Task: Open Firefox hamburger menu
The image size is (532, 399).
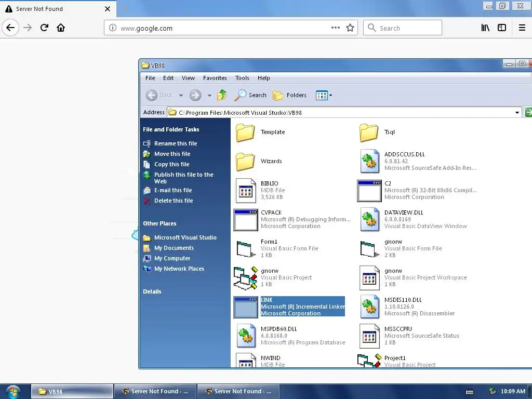Action: coord(522,28)
